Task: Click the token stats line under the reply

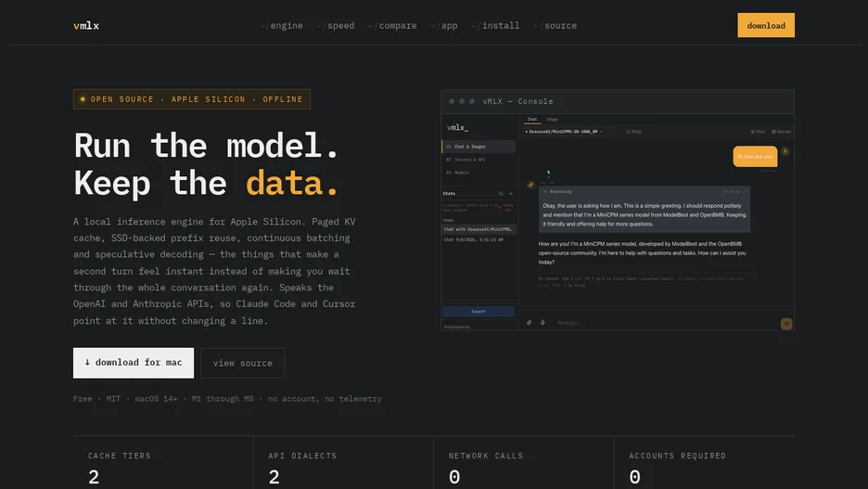Action: point(641,282)
